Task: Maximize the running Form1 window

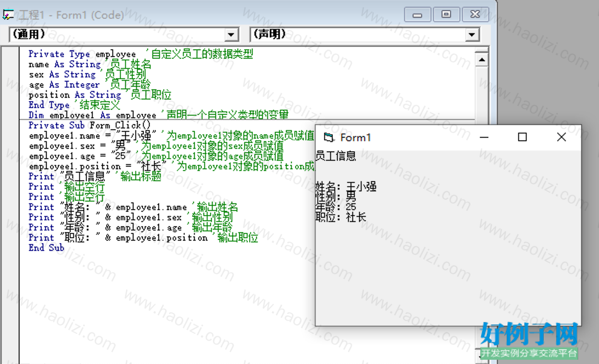Action: (x=522, y=137)
